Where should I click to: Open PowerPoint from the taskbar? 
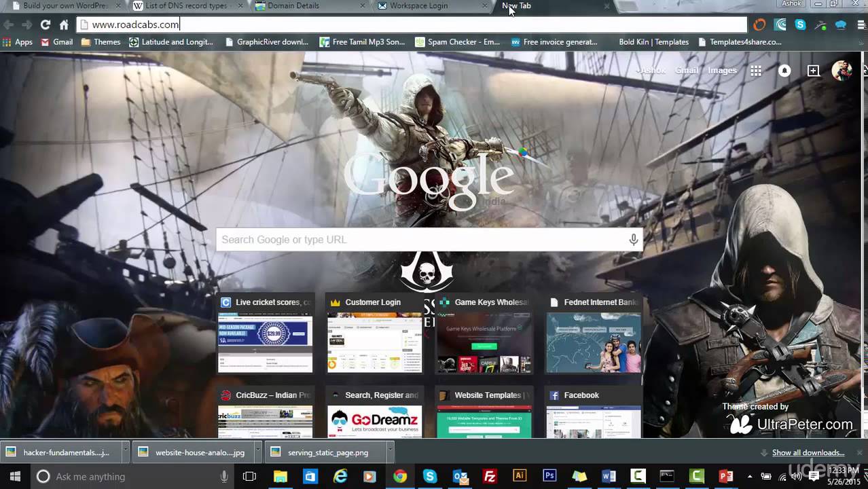click(x=726, y=477)
